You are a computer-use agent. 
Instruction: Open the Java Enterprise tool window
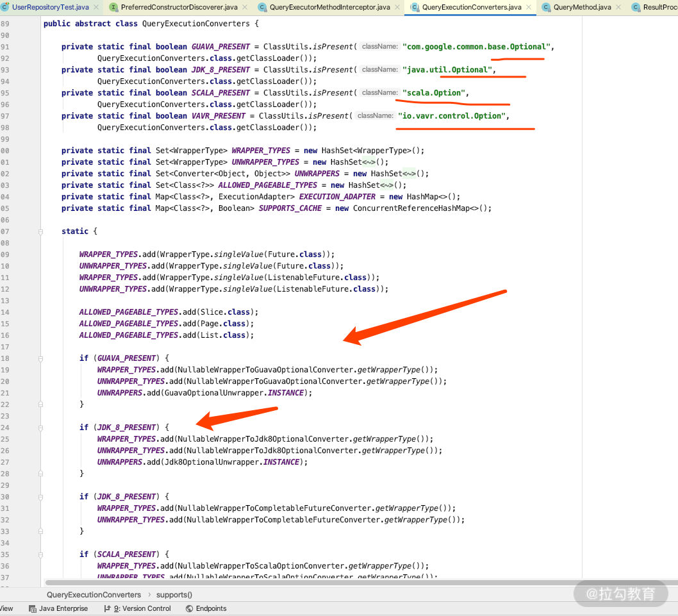point(58,609)
